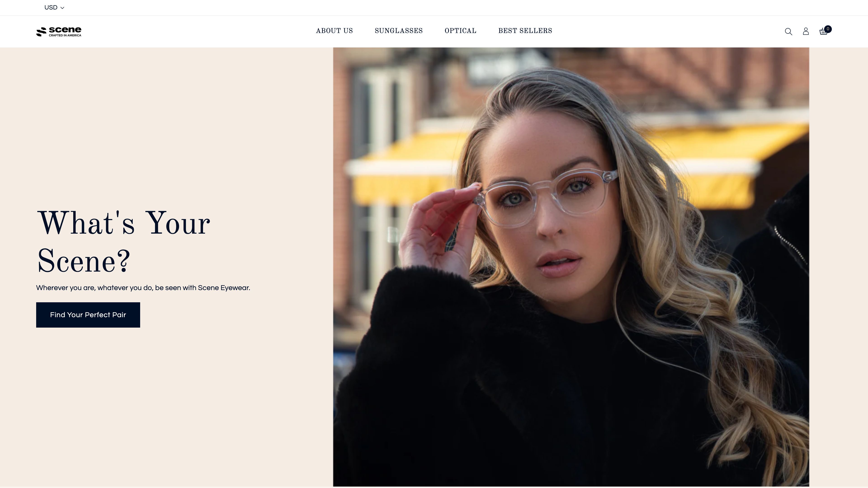
Task: Click the 'What's Your Scene?' headline
Action: pos(123,242)
